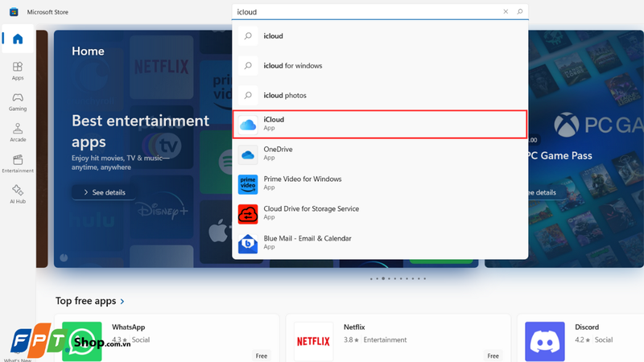The width and height of the screenshot is (644, 362).
Task: Click Free button on WhatsApp card
Action: (x=261, y=356)
